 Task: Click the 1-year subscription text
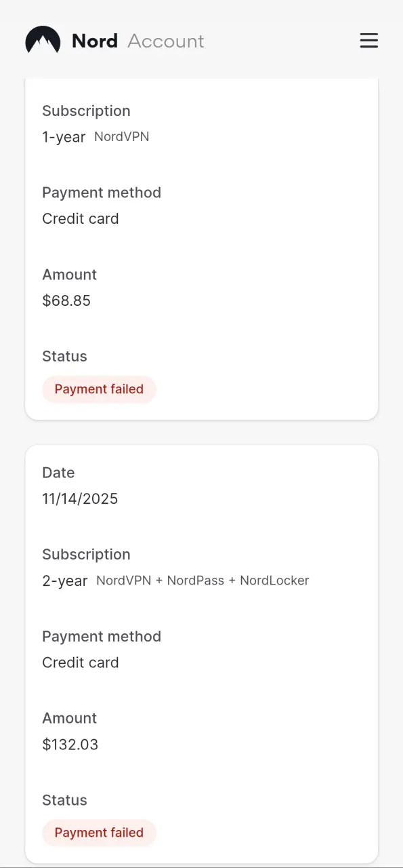(64, 137)
